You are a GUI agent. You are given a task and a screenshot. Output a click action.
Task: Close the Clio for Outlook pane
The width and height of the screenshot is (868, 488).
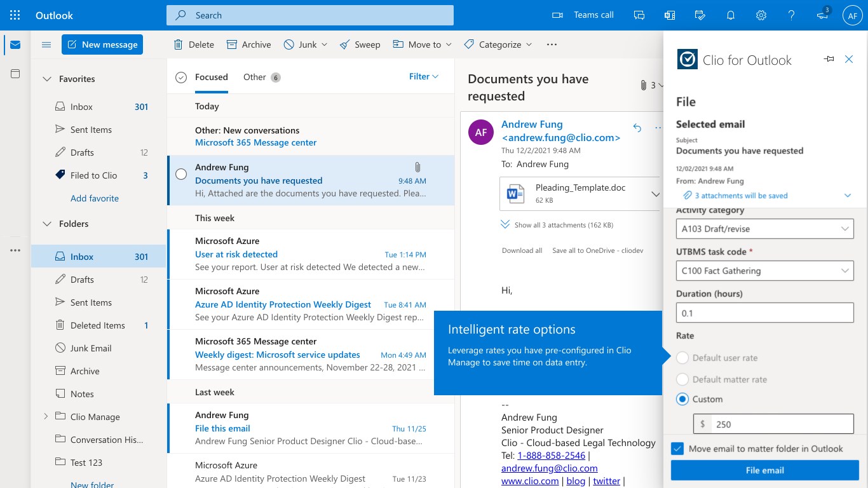click(x=849, y=59)
